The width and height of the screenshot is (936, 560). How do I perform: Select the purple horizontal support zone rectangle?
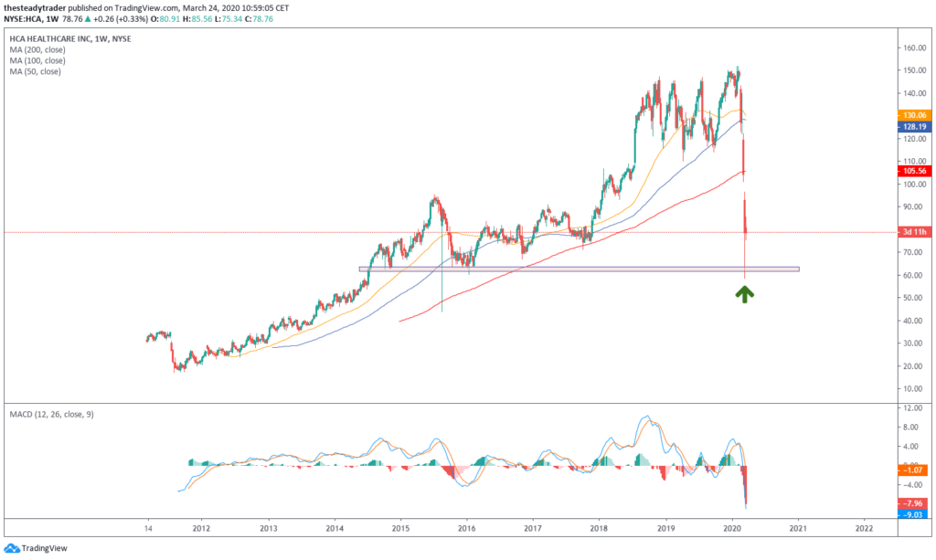[x=579, y=269]
